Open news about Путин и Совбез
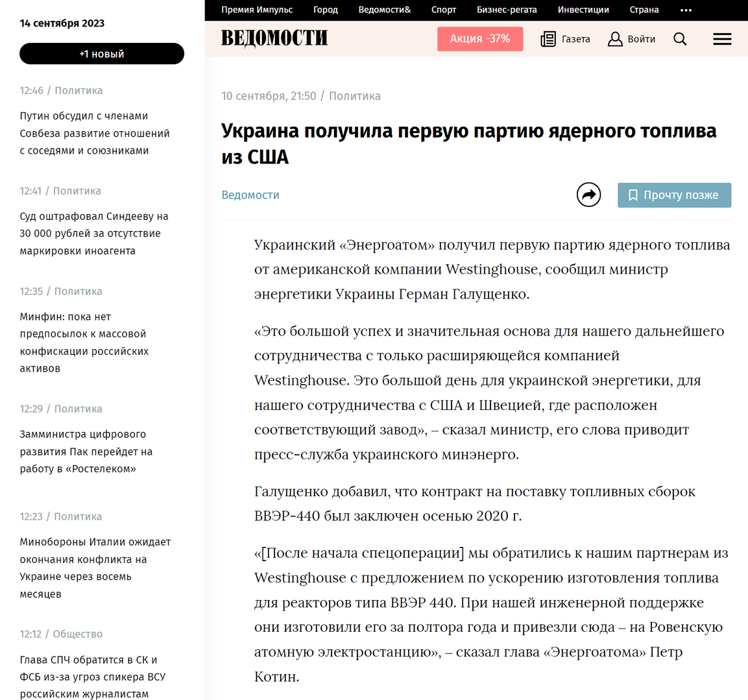This screenshot has width=748, height=700. pyautogui.click(x=95, y=133)
